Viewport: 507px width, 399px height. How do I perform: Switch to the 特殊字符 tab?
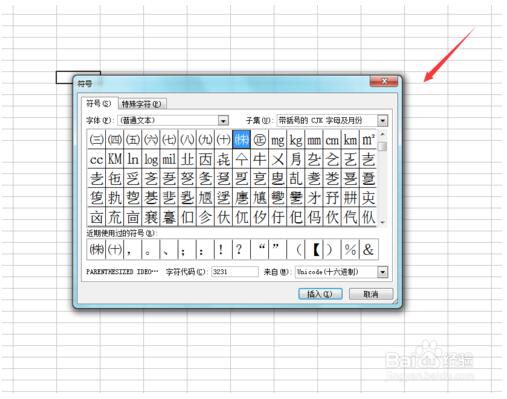[142, 104]
